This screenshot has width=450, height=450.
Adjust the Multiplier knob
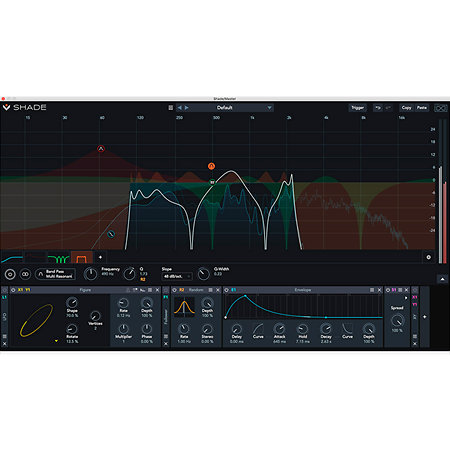123,329
